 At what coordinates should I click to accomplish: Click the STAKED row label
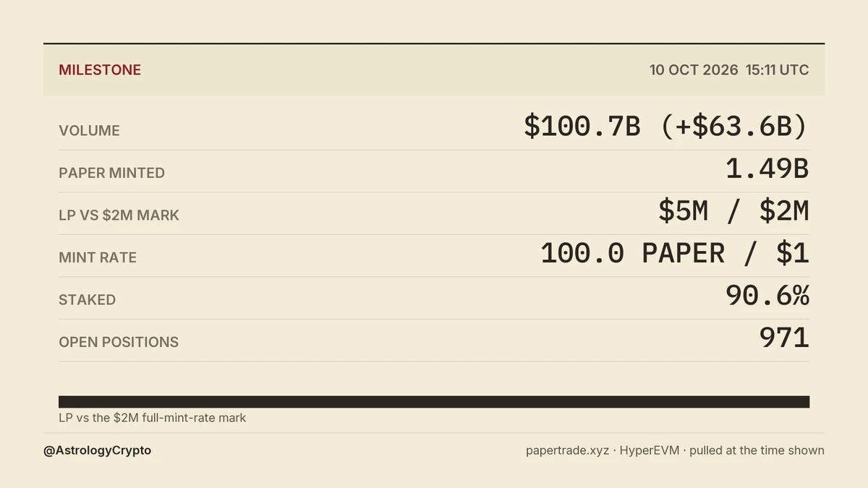pyautogui.click(x=87, y=300)
